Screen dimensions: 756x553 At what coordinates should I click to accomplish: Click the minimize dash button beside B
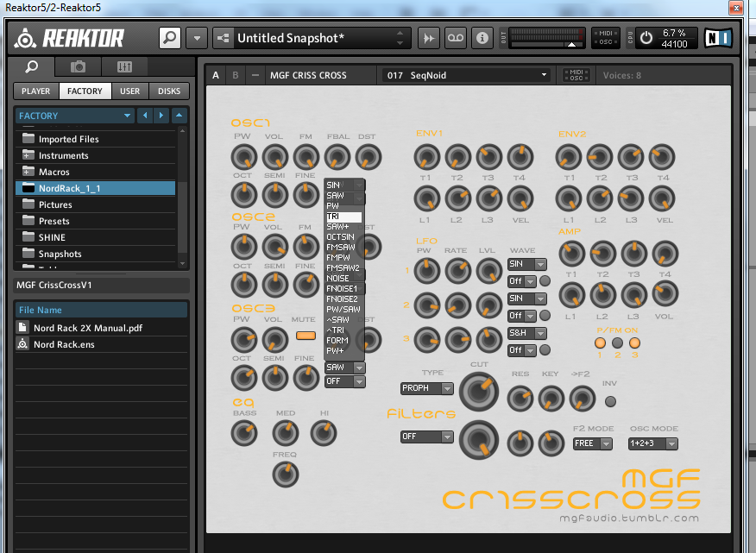pos(255,75)
